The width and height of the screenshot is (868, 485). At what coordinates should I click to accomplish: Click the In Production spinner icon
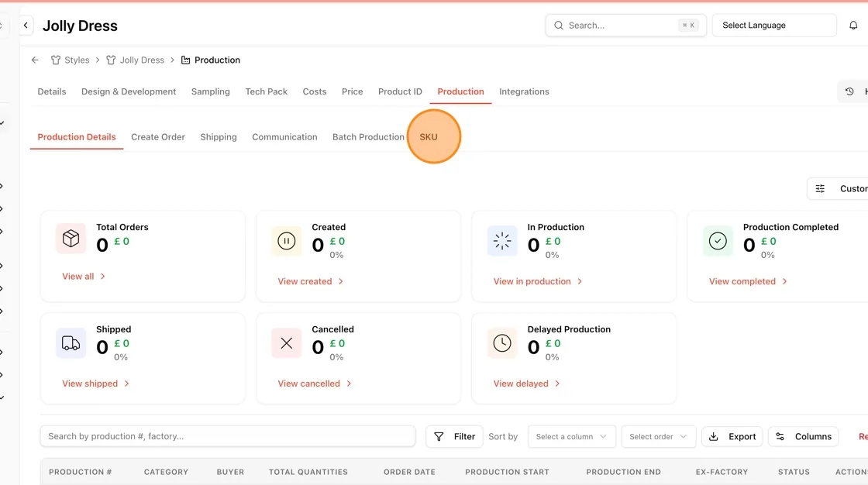tap(502, 241)
